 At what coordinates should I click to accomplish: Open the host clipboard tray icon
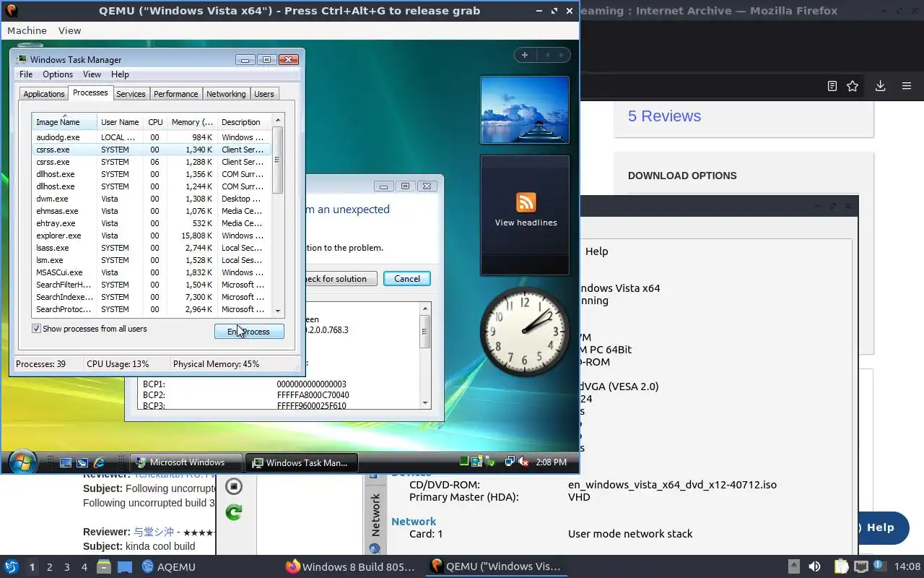[841, 566]
